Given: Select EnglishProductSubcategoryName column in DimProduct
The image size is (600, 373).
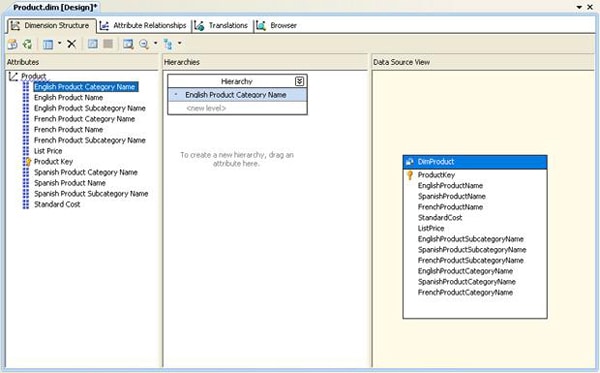Looking at the screenshot, I should [471, 239].
